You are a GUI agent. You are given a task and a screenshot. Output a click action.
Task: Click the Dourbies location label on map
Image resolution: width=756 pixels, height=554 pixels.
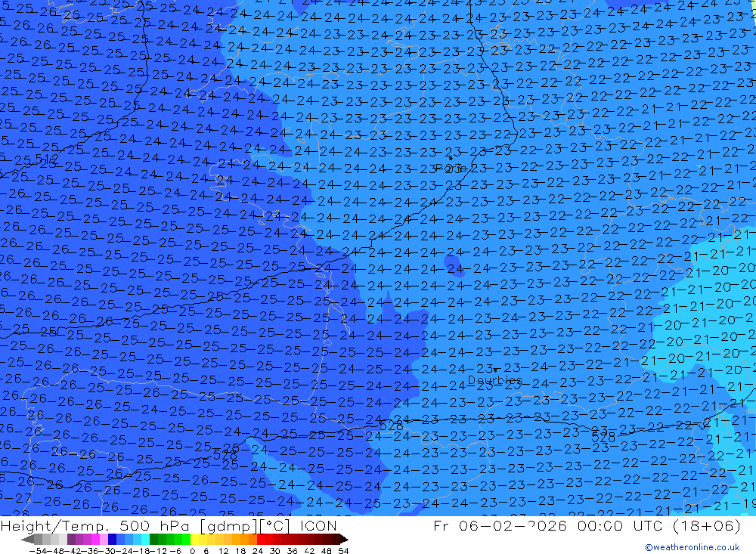(x=494, y=380)
